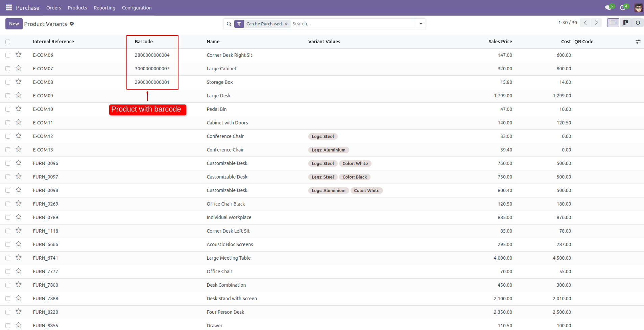
Task: Click the Drawer product name
Action: click(x=215, y=326)
